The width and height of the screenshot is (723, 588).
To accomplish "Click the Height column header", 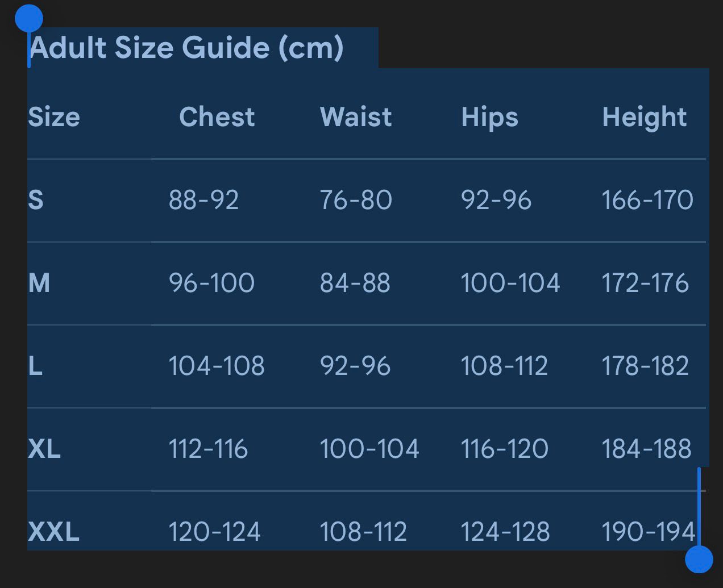I will coord(644,117).
